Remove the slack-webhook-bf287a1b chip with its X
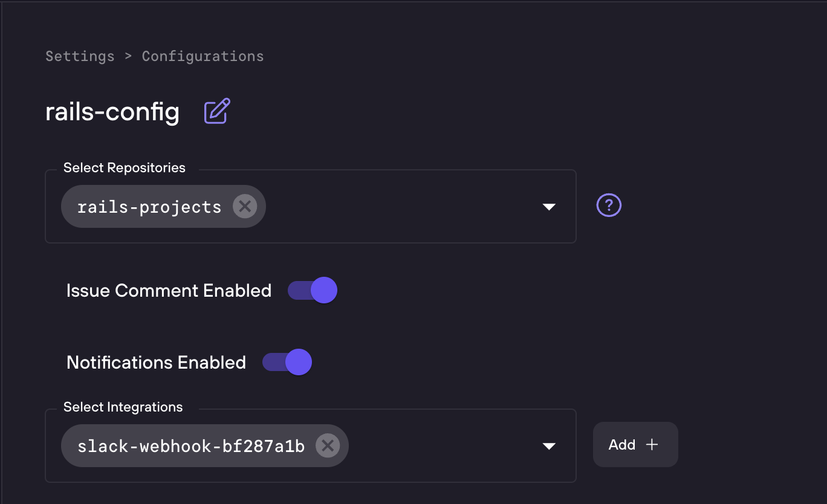The height and width of the screenshot is (504, 827). point(328,446)
